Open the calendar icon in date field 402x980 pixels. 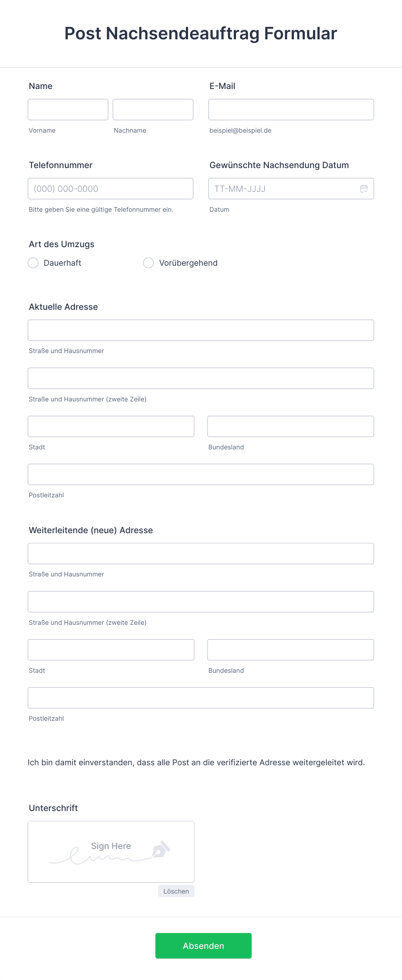[364, 189]
